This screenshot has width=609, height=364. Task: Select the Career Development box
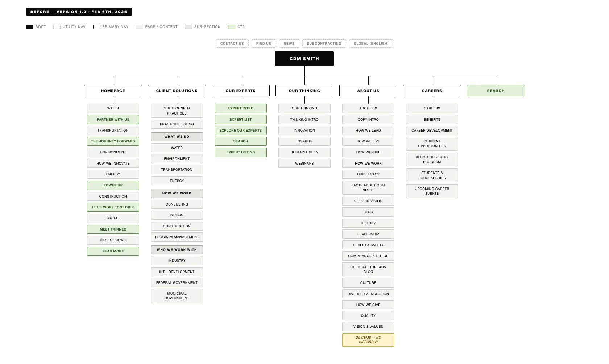(x=432, y=131)
